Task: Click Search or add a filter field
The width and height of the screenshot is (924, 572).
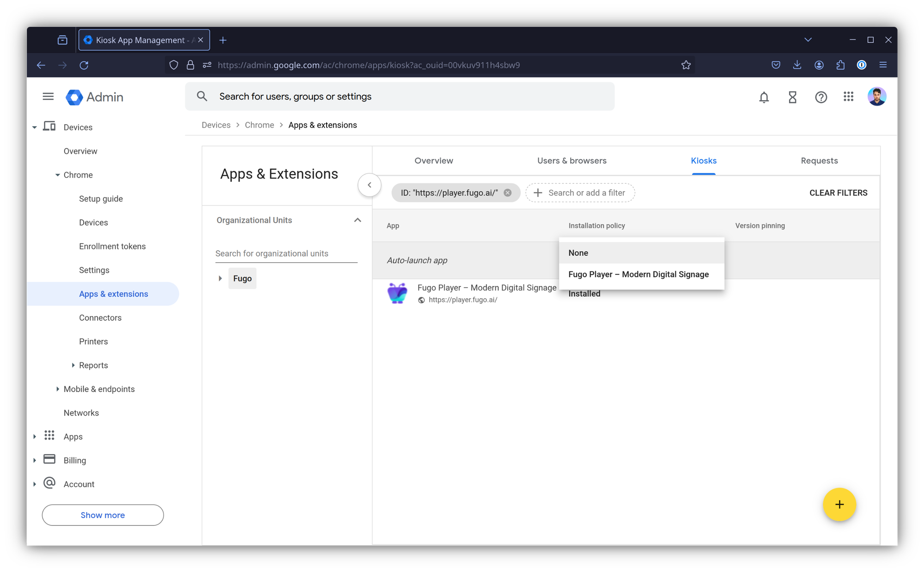Action: pos(580,193)
